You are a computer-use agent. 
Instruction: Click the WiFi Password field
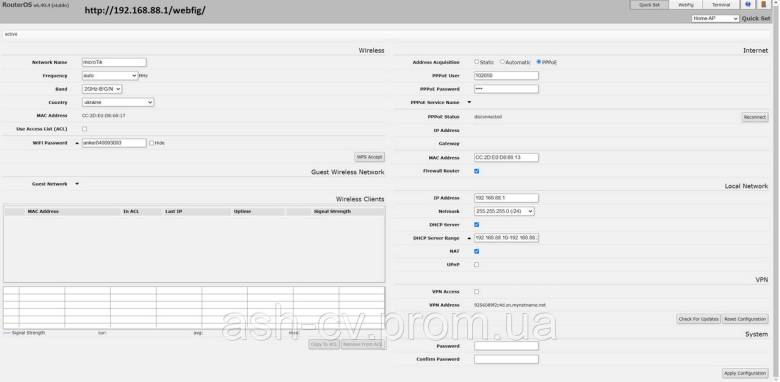[x=114, y=143]
